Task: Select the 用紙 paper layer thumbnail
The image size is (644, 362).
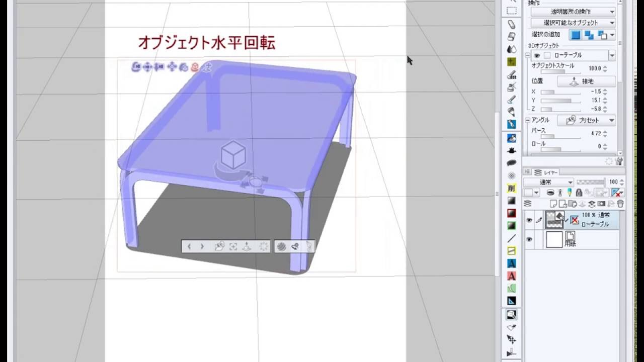Action: (x=554, y=240)
